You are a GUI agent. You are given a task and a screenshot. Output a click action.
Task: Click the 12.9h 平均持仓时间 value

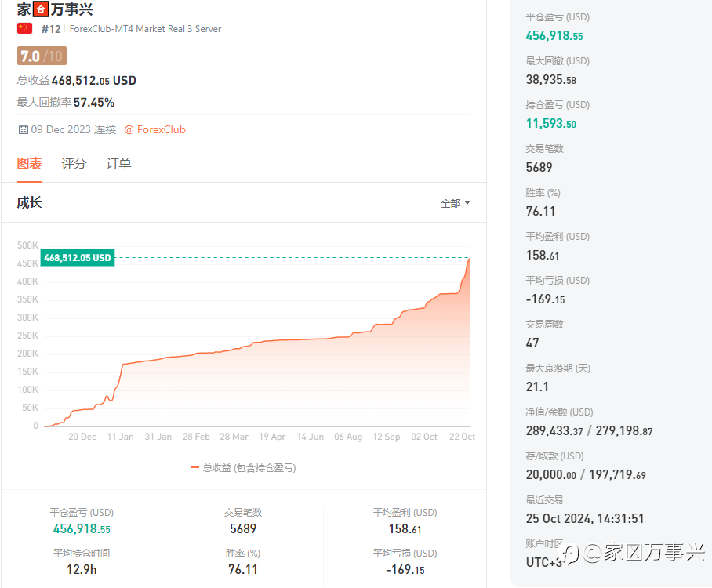[82, 569]
